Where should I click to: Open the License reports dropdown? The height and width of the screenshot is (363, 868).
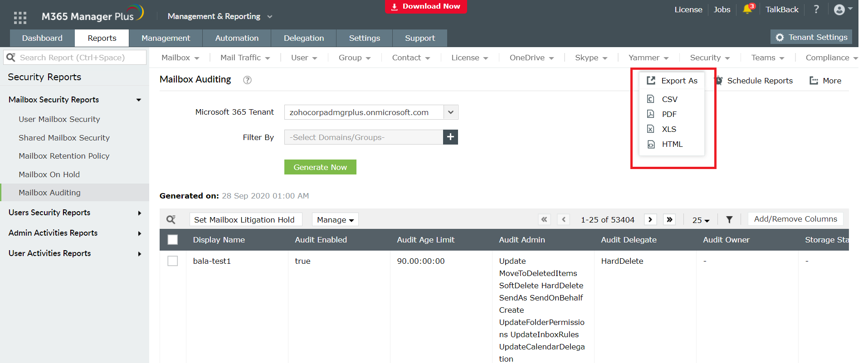point(470,58)
